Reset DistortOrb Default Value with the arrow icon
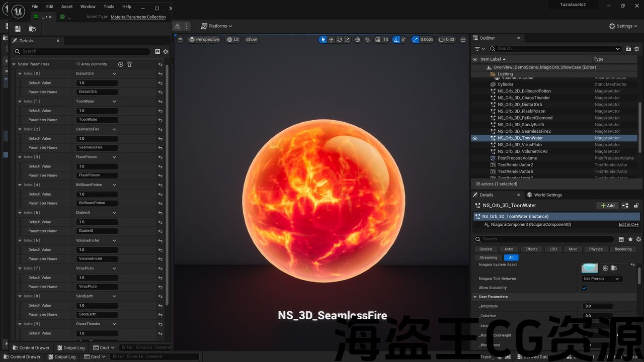The width and height of the screenshot is (644, 362). pyautogui.click(x=160, y=83)
